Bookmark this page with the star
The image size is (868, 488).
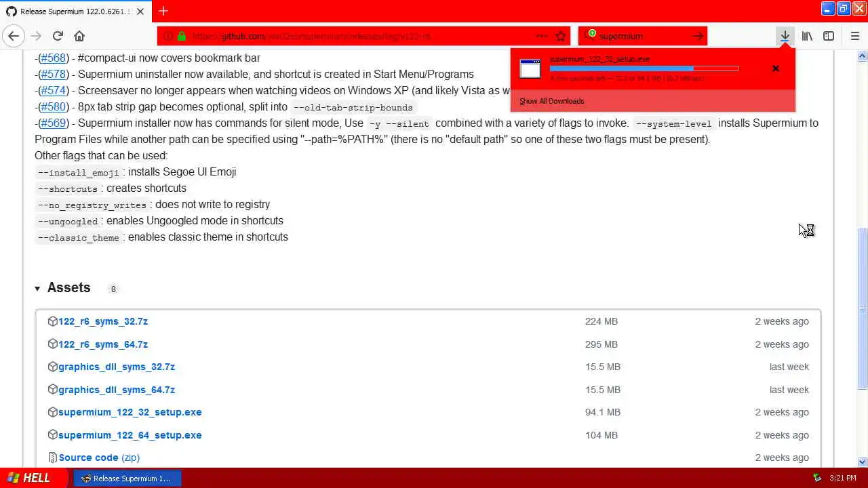pos(560,36)
